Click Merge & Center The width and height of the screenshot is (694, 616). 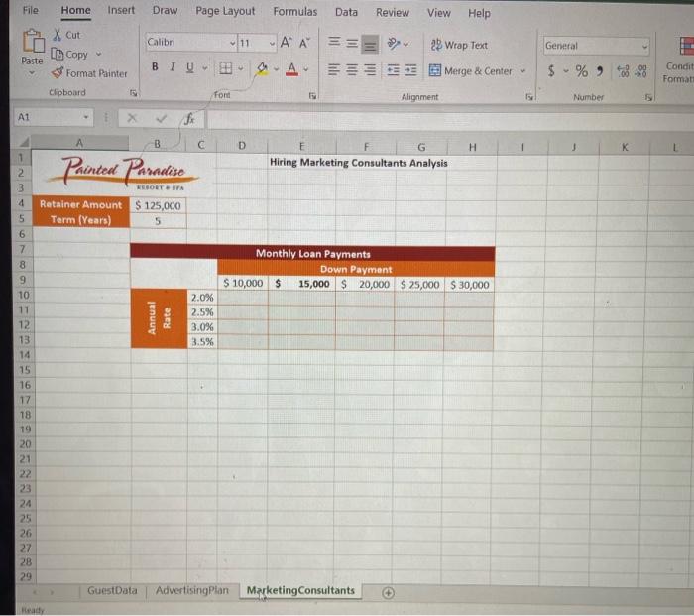pyautogui.click(x=471, y=70)
